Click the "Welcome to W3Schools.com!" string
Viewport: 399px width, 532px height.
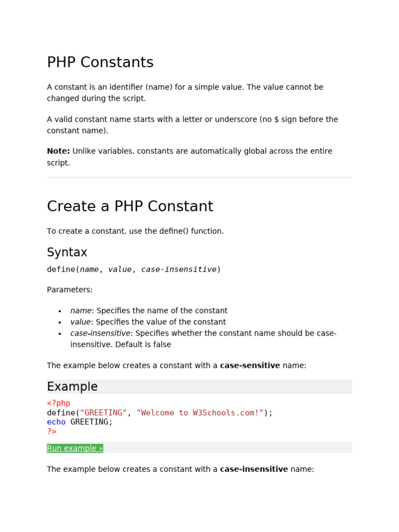coord(200,413)
